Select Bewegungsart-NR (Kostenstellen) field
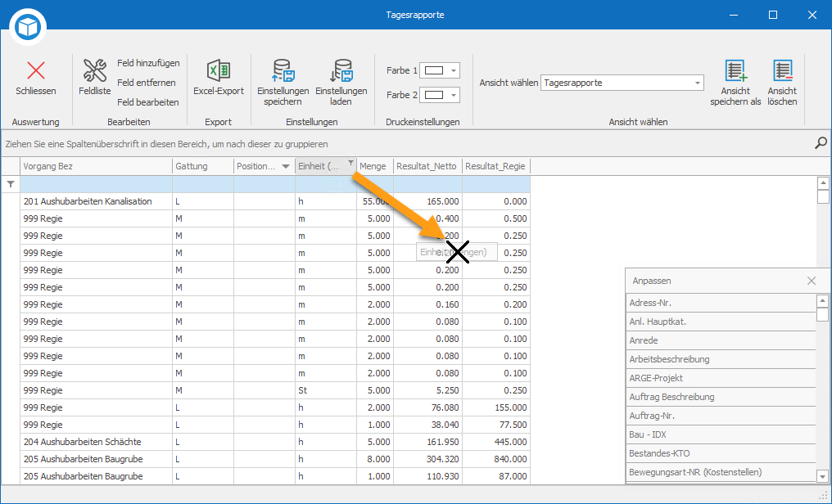Screen dimensions: 832x504 [721, 472]
